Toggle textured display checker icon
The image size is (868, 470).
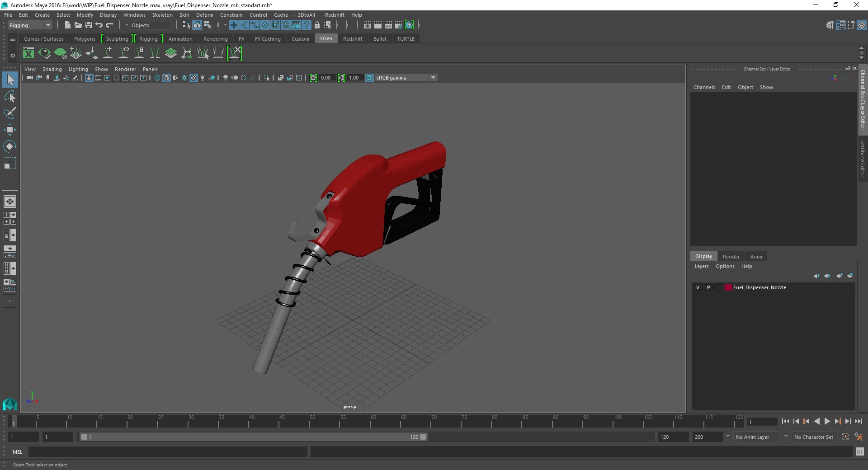(x=193, y=78)
